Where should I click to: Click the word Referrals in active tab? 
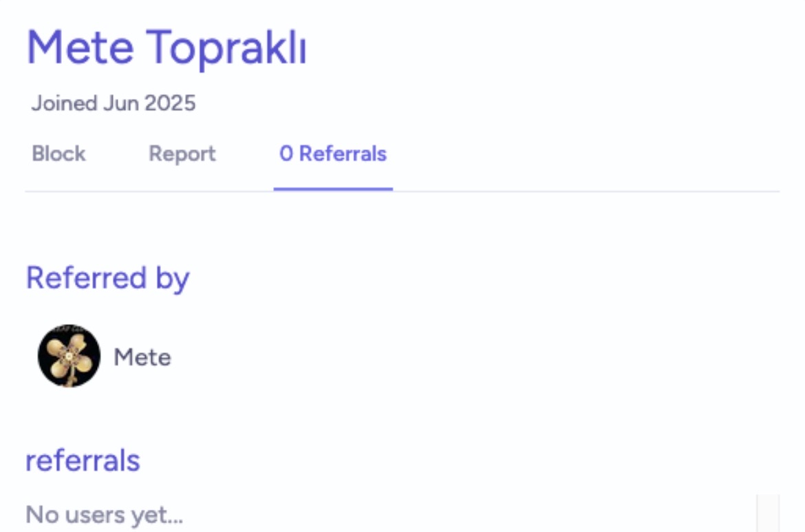pos(343,153)
